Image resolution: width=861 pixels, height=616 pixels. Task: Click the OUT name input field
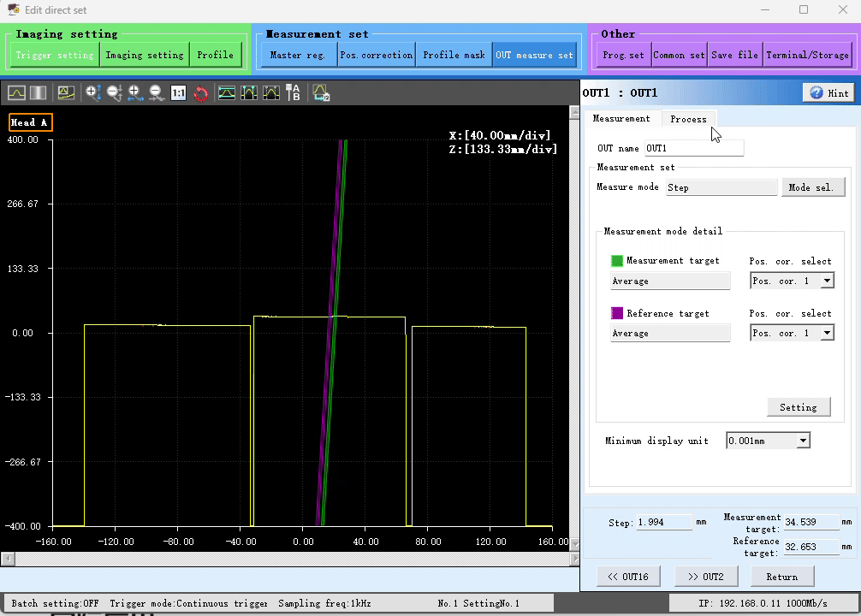(694, 148)
